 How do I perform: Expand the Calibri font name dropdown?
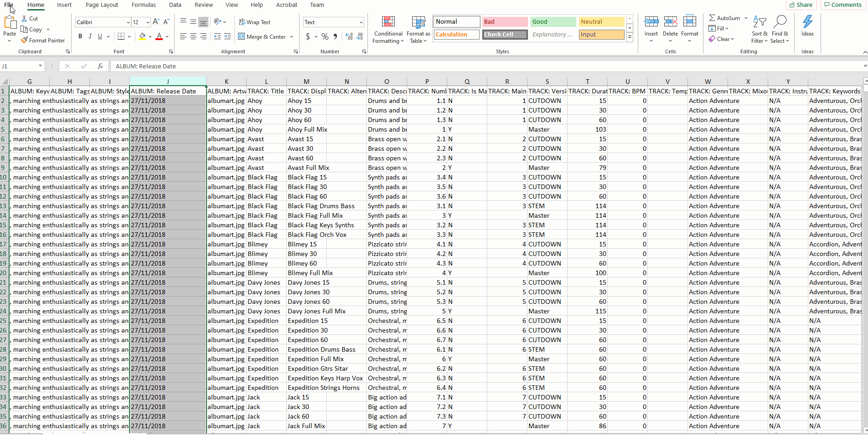pos(128,22)
